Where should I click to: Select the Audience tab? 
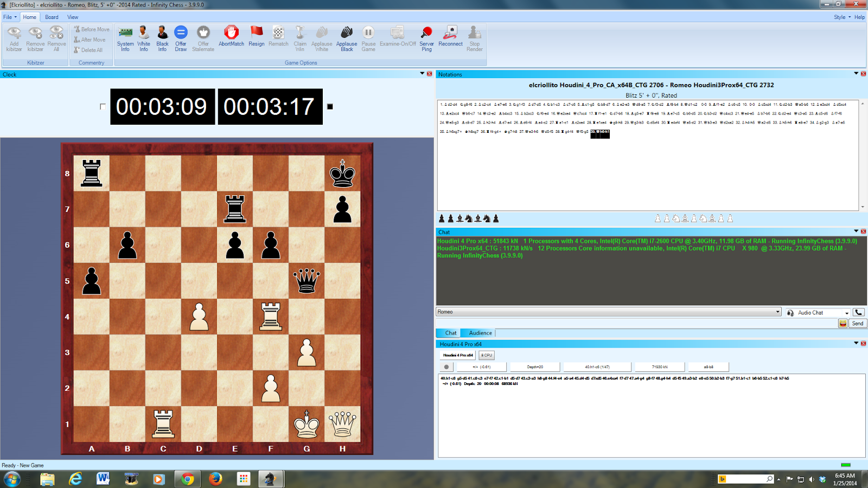coord(480,333)
